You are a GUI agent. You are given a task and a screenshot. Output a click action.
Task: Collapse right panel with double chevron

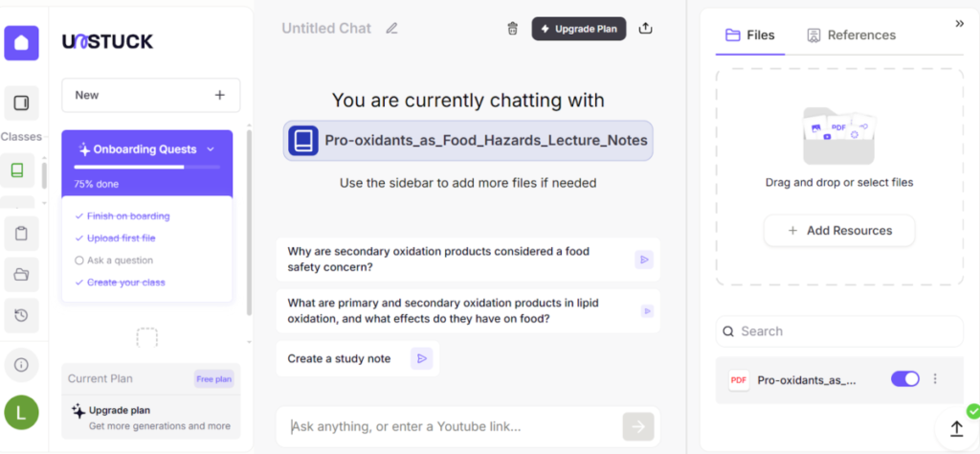coord(959,24)
